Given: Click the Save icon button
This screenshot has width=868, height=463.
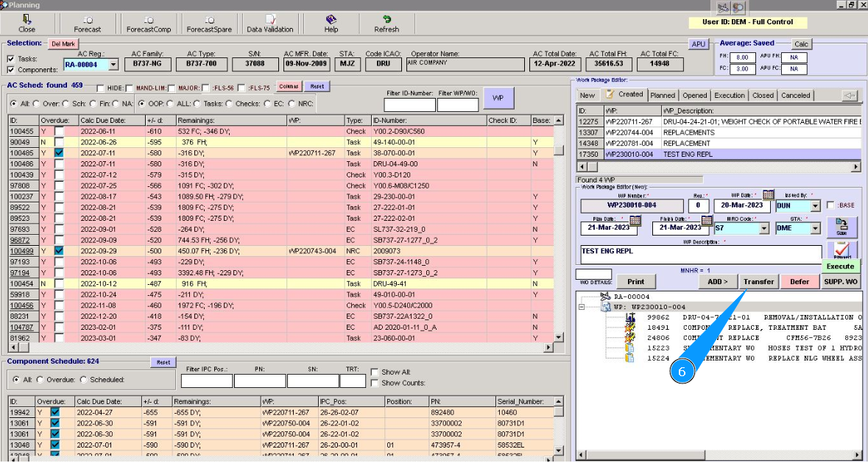Looking at the screenshot, I should point(841,227).
